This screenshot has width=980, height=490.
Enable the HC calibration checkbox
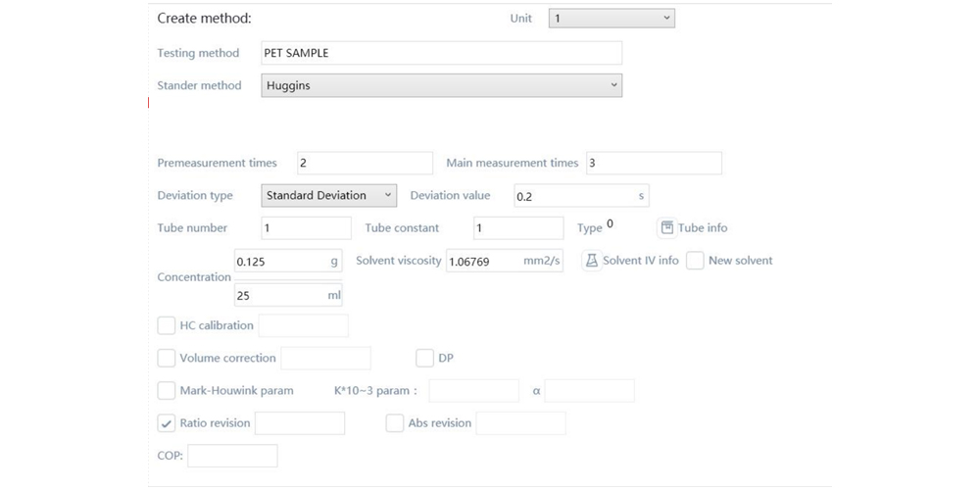(167, 325)
